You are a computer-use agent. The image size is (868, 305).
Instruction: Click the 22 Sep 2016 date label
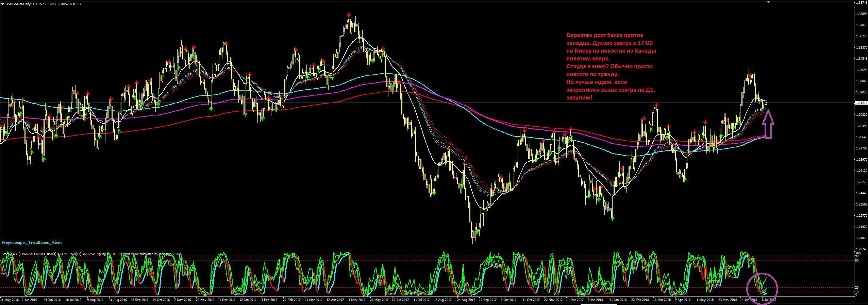click(x=139, y=300)
